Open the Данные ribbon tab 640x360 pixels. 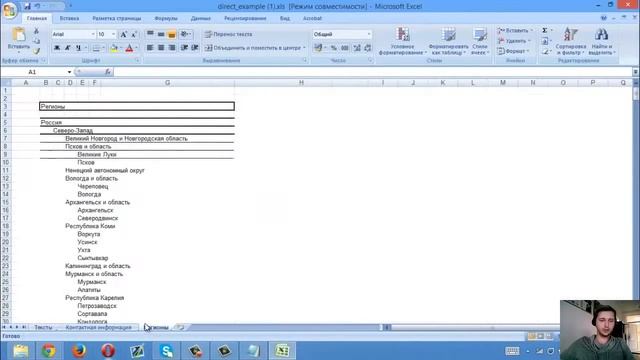click(200, 18)
